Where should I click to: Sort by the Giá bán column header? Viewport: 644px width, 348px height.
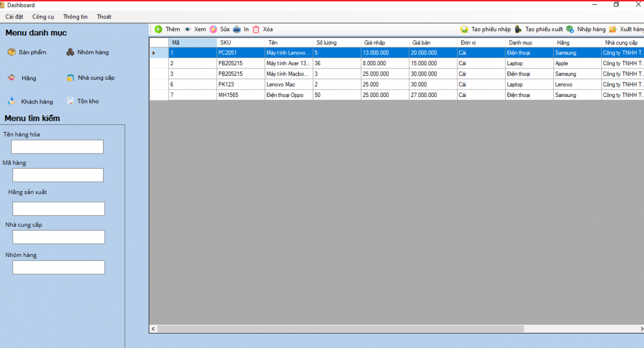pyautogui.click(x=433, y=42)
